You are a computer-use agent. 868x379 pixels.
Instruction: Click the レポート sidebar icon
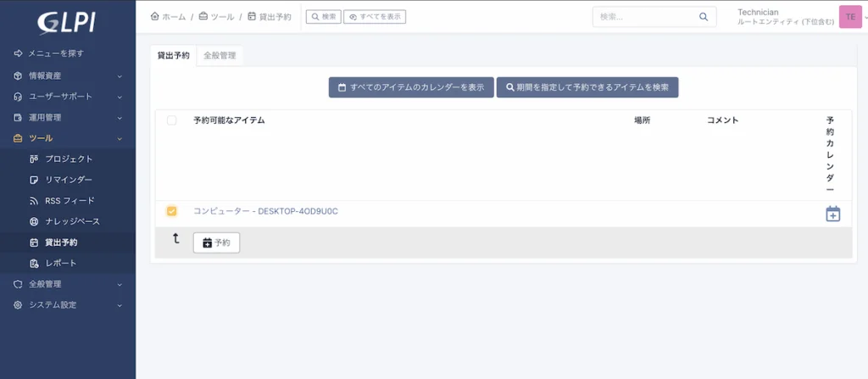(x=34, y=263)
